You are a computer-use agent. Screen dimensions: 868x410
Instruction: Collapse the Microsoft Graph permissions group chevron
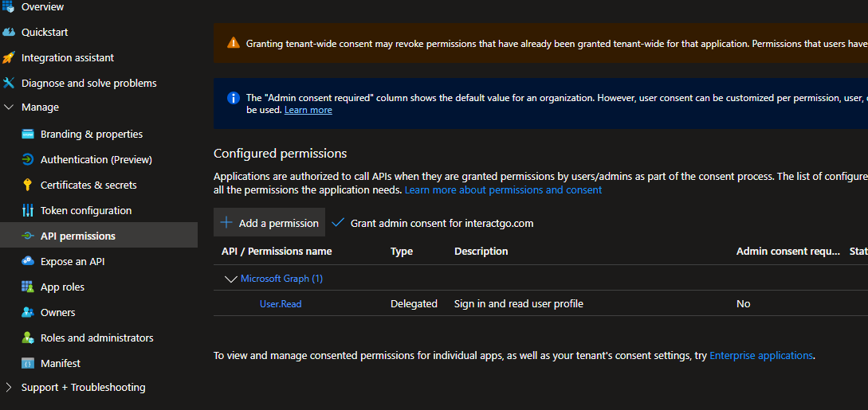(x=231, y=279)
